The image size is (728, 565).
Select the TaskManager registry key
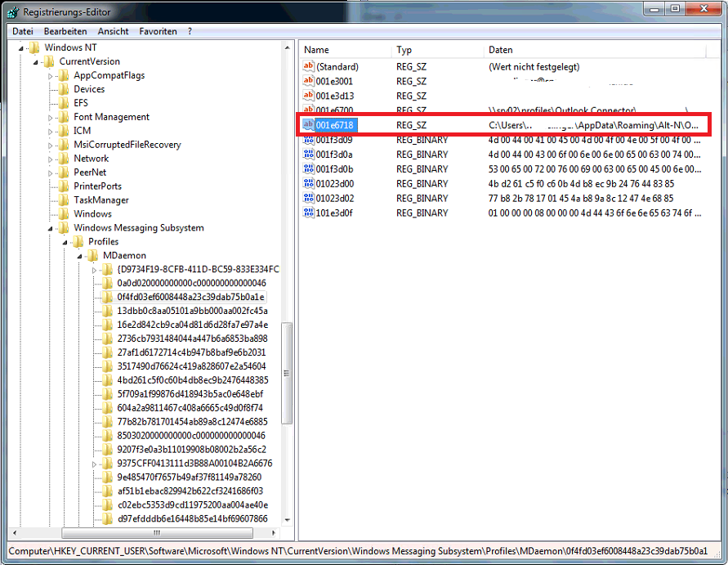100,200
